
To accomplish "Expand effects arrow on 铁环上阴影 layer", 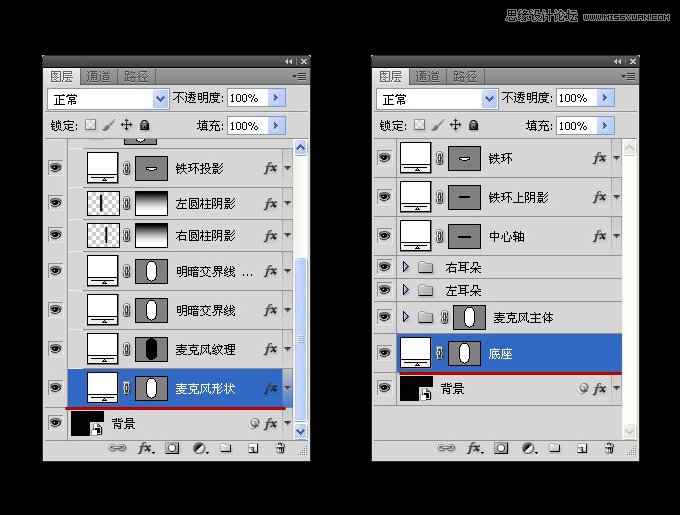I will pos(617,197).
